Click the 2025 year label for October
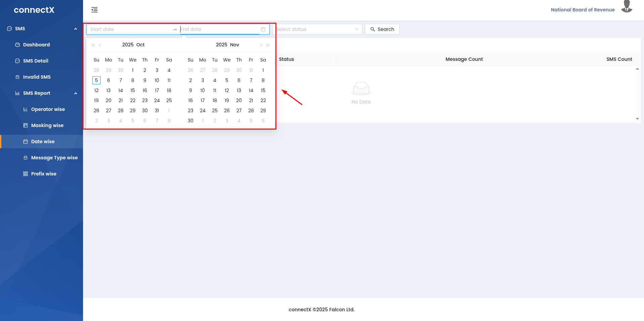This screenshot has width=644, height=321. 128,45
